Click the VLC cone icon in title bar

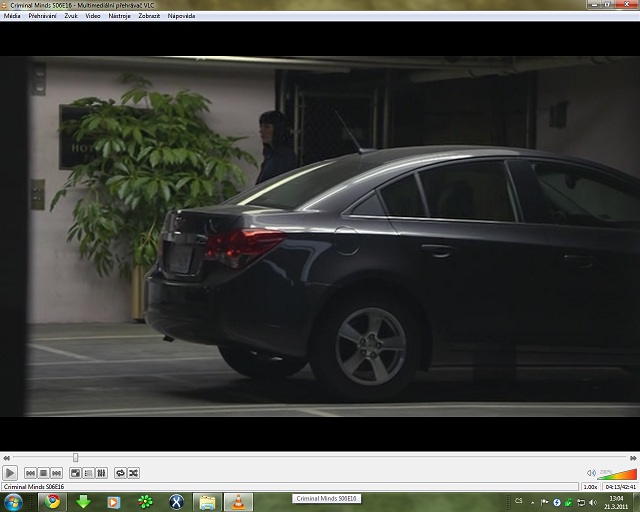[4, 5]
